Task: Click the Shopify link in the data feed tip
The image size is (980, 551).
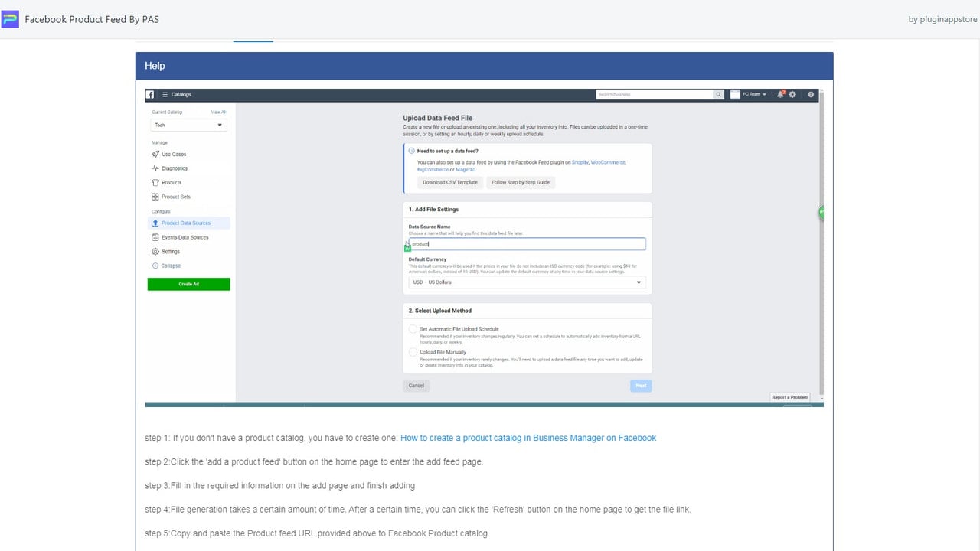Action: pyautogui.click(x=580, y=162)
